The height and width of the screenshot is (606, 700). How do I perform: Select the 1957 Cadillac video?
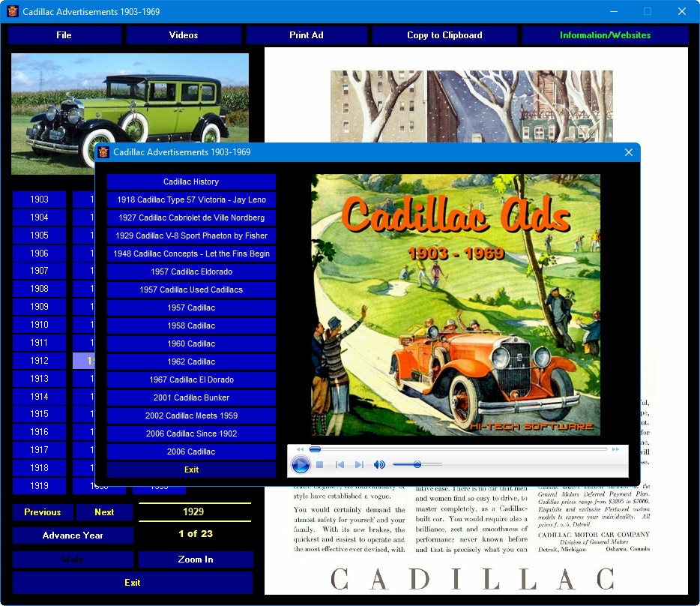(x=191, y=307)
